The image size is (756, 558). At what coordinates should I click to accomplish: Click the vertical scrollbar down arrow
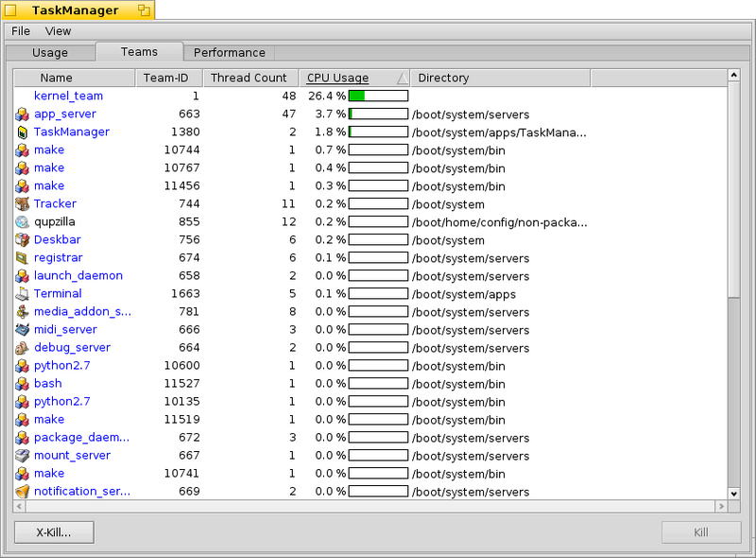(x=734, y=494)
